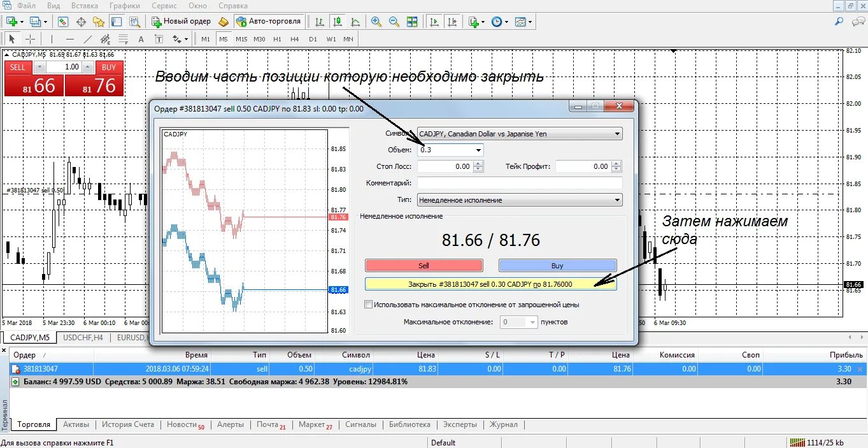
Task: Select the Crosshair tool
Action: tap(30, 39)
